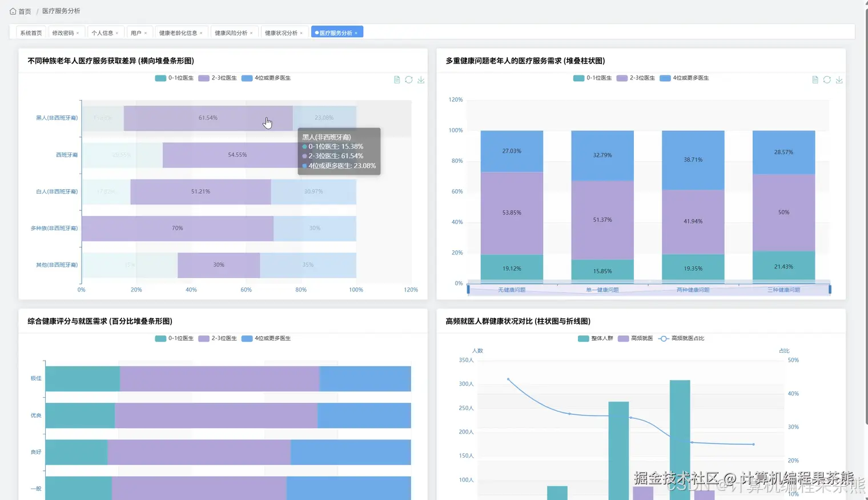Switch to 系统首页 tab
Viewport: 868px width, 500px height.
[31, 33]
